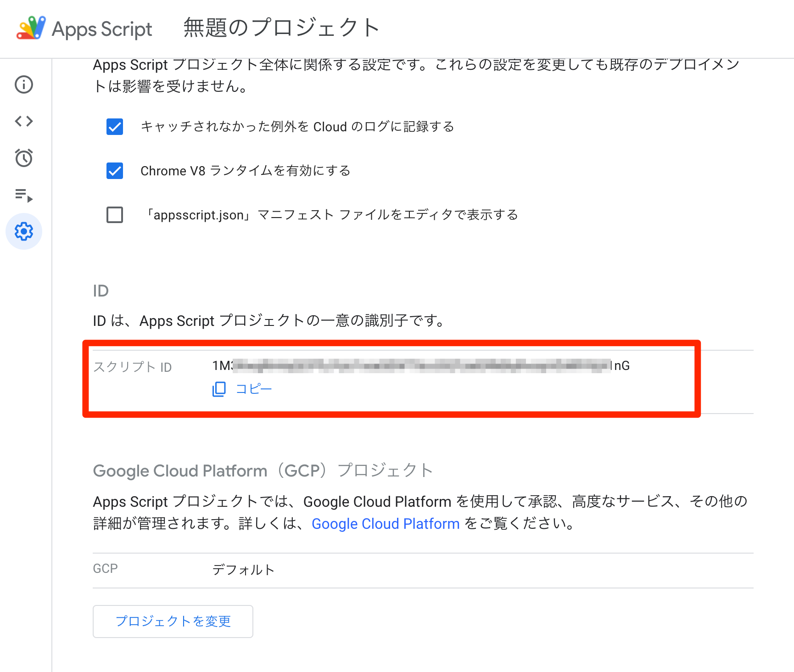Disable キャッチされなかった例外を Cloud のログに記録する

[x=114, y=127]
